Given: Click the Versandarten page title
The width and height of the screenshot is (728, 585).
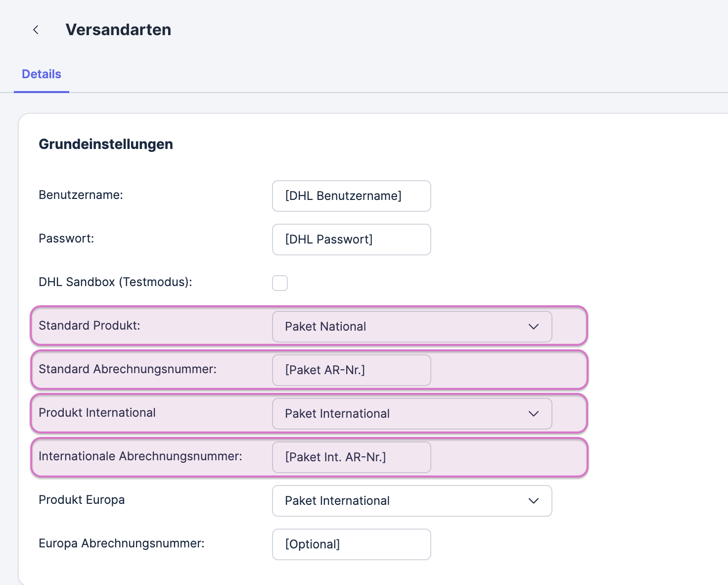Looking at the screenshot, I should pyautogui.click(x=118, y=30).
